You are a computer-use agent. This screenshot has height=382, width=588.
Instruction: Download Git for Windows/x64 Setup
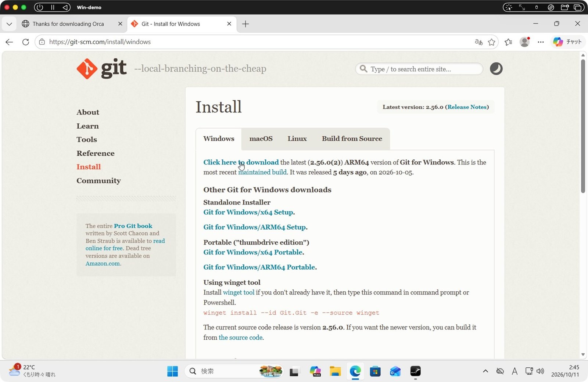click(x=248, y=212)
